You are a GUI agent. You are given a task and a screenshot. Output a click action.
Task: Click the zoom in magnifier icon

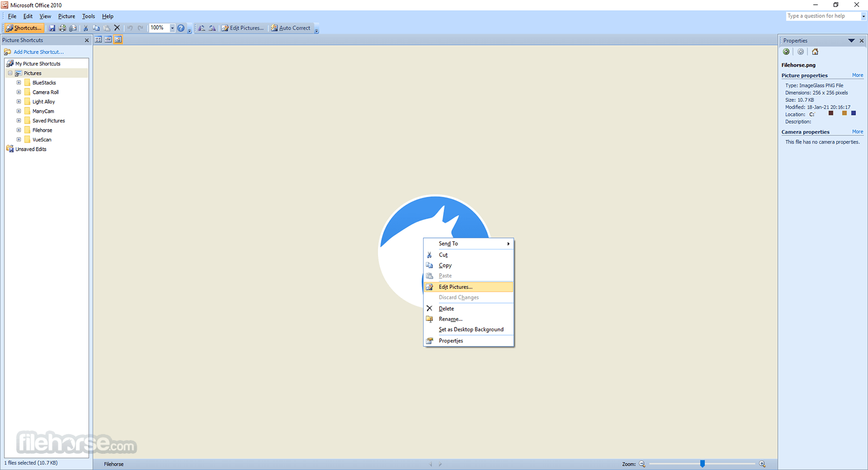(x=762, y=464)
